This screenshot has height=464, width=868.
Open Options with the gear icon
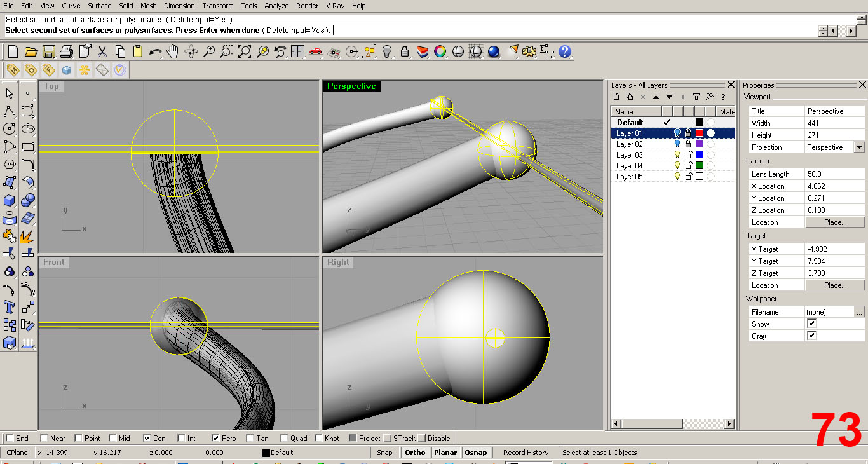(x=529, y=51)
